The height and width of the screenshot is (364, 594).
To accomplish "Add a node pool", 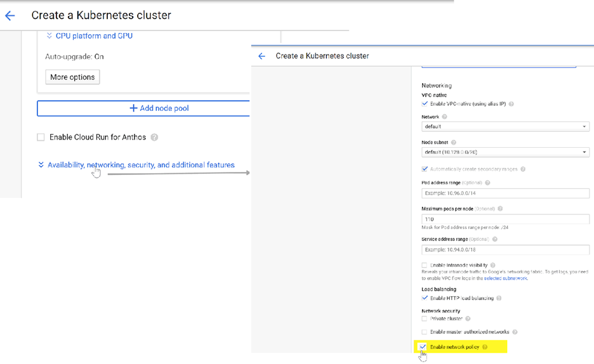I will click(x=143, y=108).
